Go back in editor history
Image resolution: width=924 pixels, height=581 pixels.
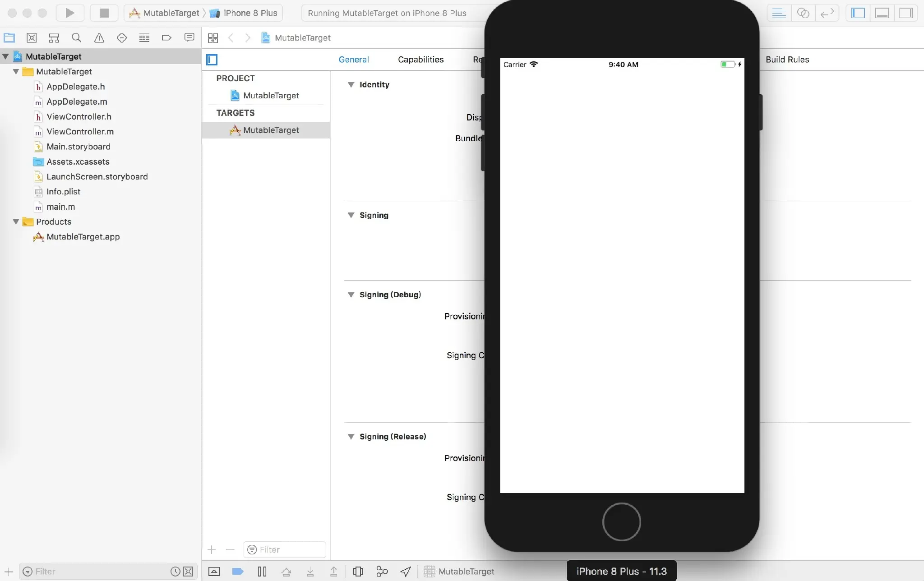pyautogui.click(x=231, y=38)
